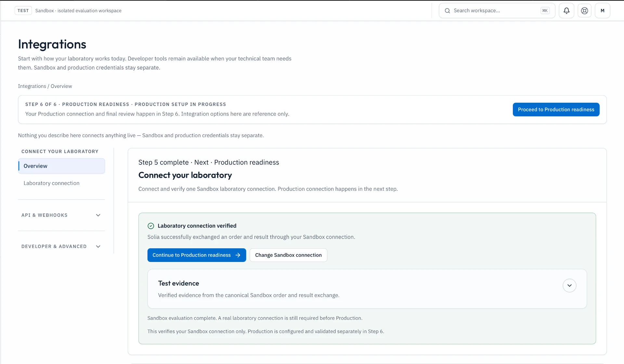Open the notifications bell

tap(566, 11)
